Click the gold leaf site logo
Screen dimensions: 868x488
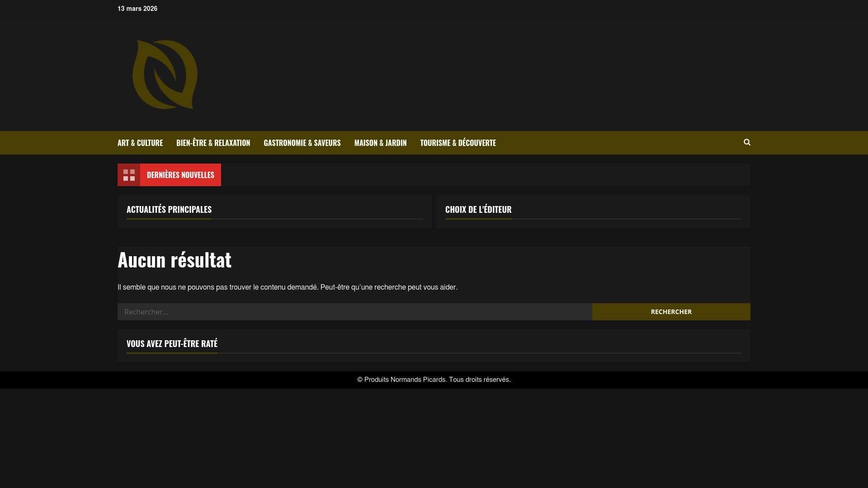165,75
